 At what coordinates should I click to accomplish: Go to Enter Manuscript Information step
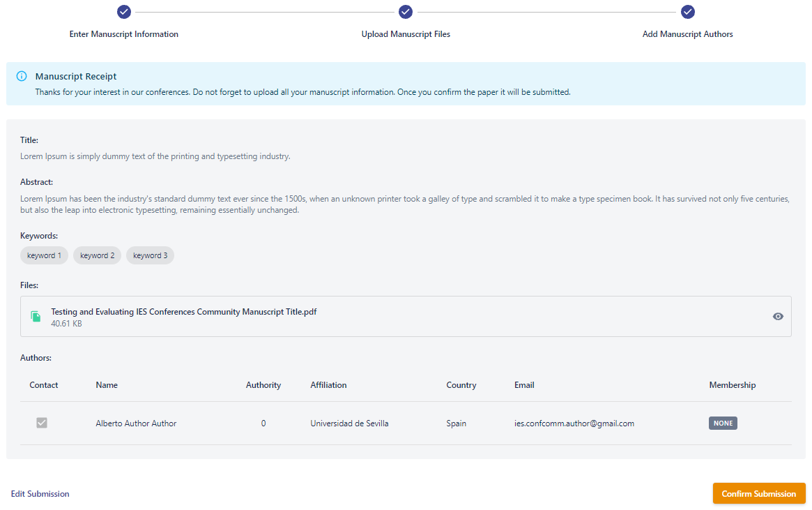tap(124, 34)
